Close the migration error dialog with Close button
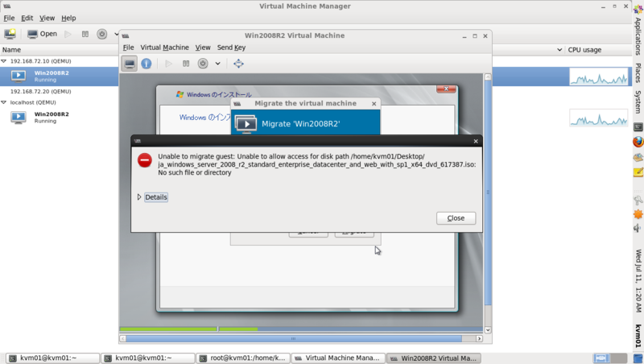The height and width of the screenshot is (364, 644). point(456,218)
